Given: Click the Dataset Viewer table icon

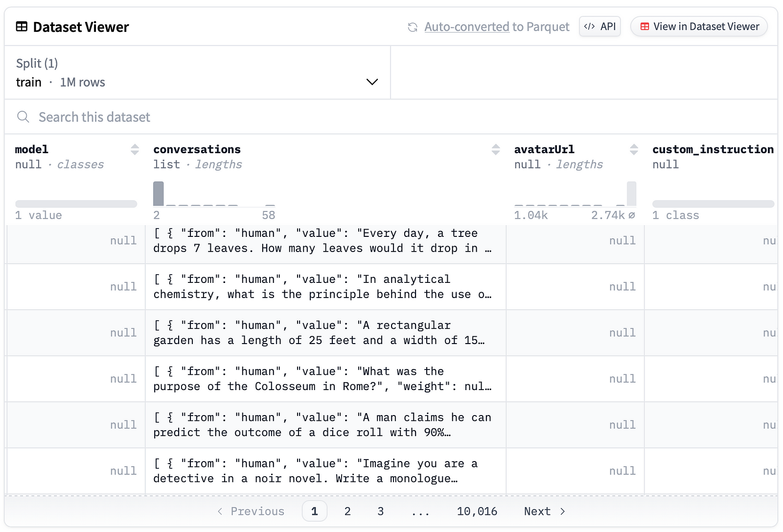Looking at the screenshot, I should (22, 27).
